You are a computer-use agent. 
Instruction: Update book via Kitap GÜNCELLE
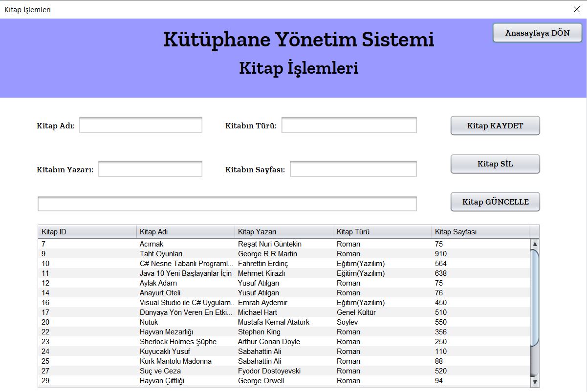pos(495,202)
